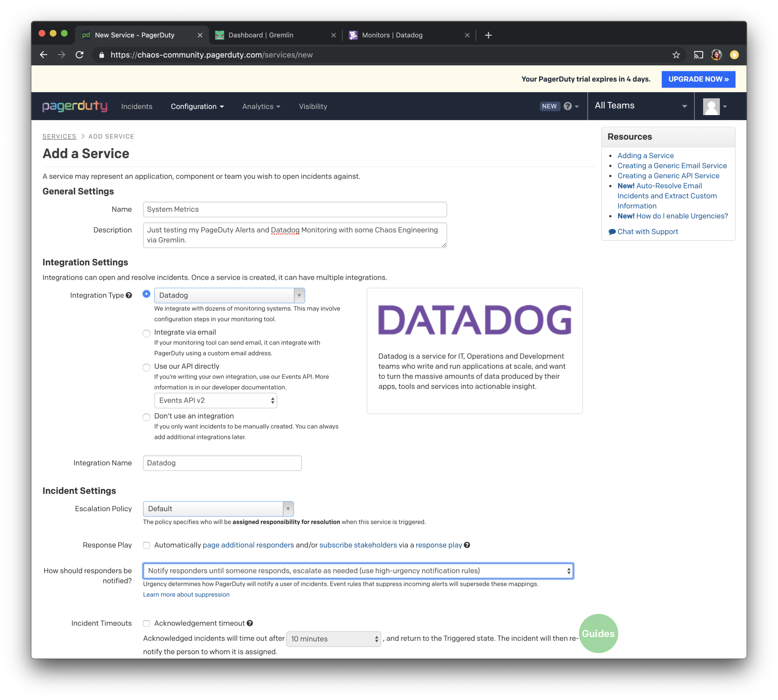Open Creating a Generic Email Service link
Viewport: 778px width, 700px height.
coord(672,166)
